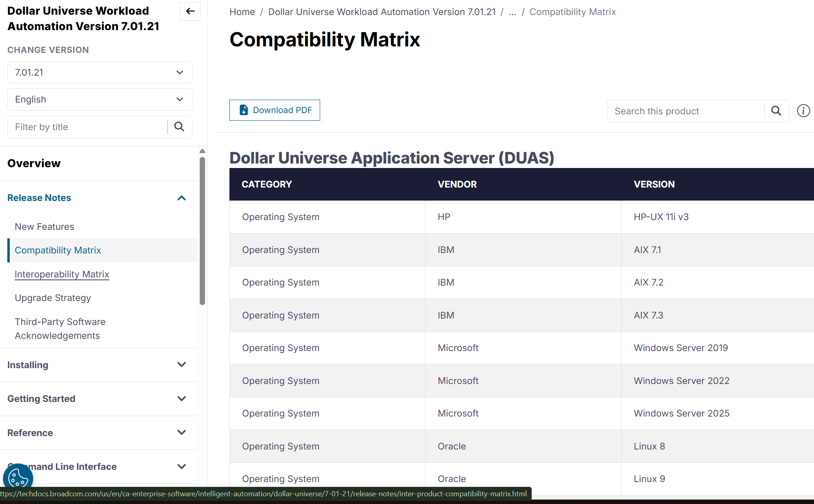This screenshot has width=814, height=504.
Task: Click the sidebar scrollbar thumb
Action: click(202, 231)
